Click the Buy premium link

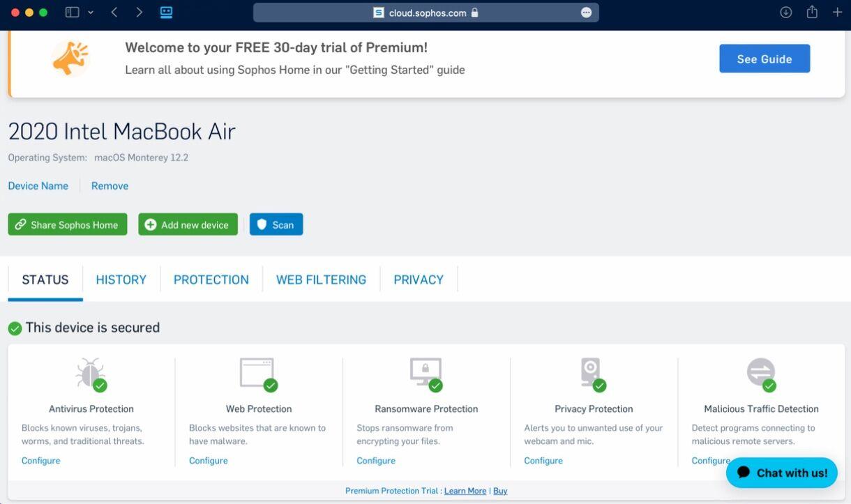[500, 491]
